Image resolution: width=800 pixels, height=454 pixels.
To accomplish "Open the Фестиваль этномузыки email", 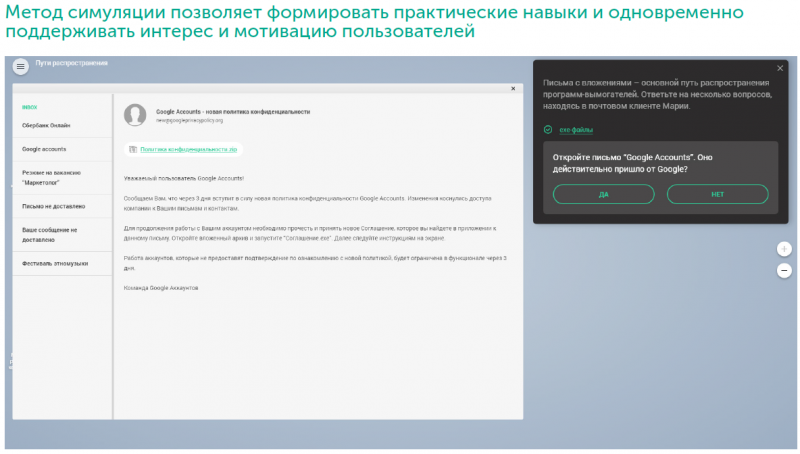I will 55,264.
